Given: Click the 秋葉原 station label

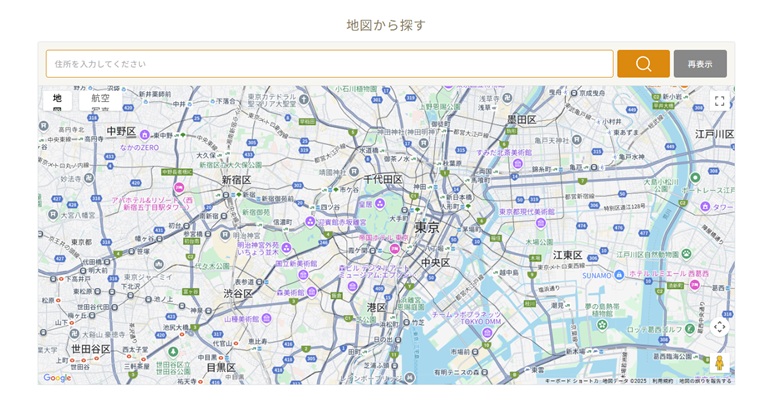Looking at the screenshot, I should click(x=452, y=163).
